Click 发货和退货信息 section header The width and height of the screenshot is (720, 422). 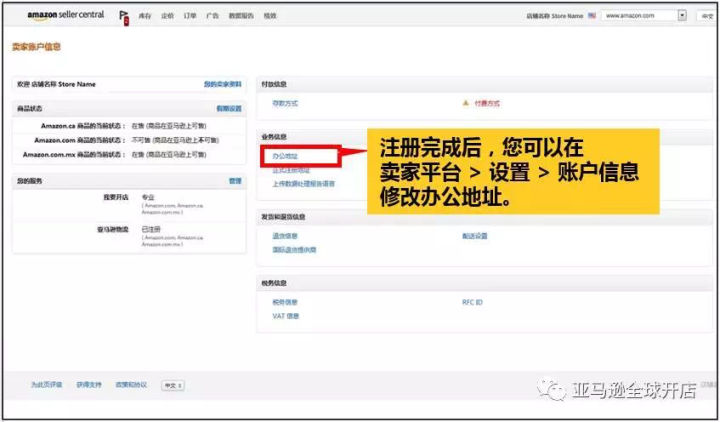tap(283, 217)
